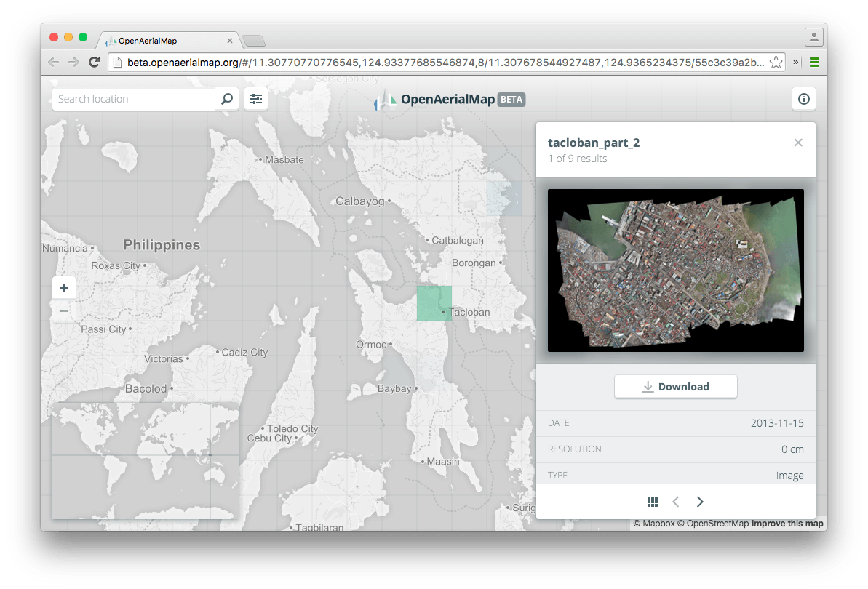This screenshot has height=589, width=868.
Task: Click the tacloban_part_2 title
Action: click(x=594, y=143)
